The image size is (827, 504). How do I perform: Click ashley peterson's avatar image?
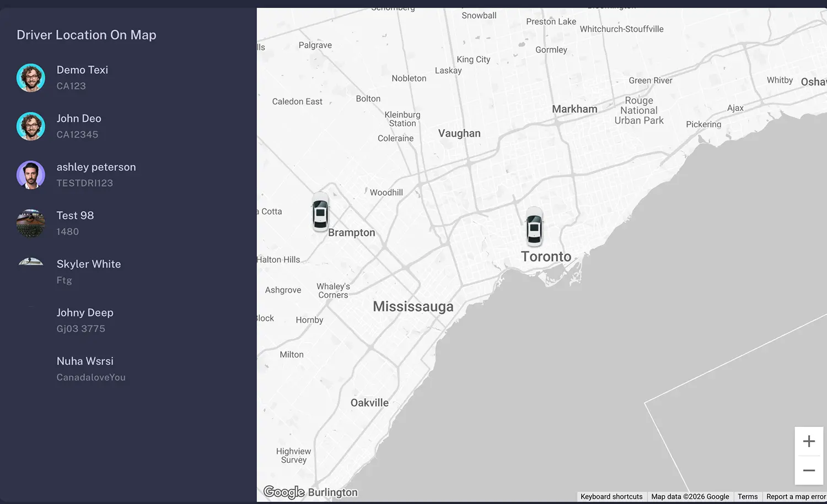pos(31,175)
